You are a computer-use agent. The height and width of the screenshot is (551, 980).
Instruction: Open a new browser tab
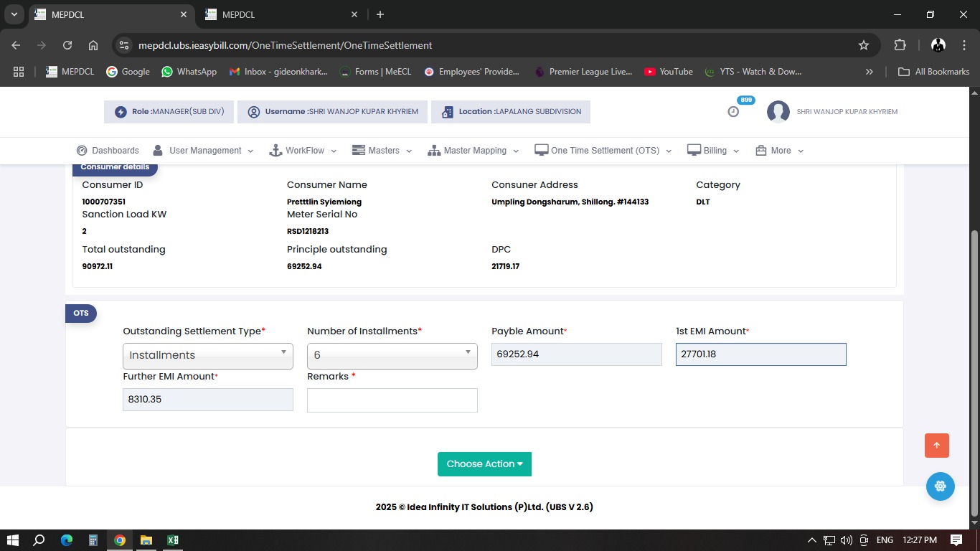[x=380, y=14]
